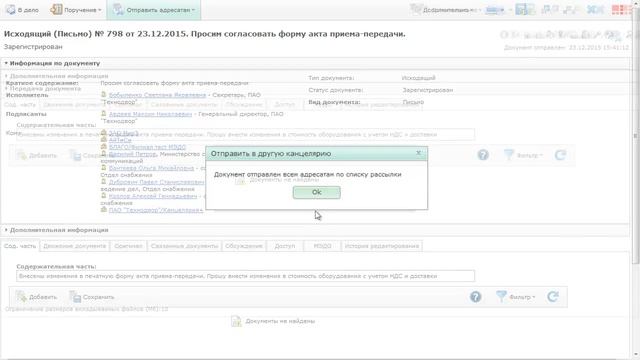Switch to the Сод. часть tab in the bottom strip
Image resolution: width=640 pixels, height=360 pixels.
[x=20, y=246]
